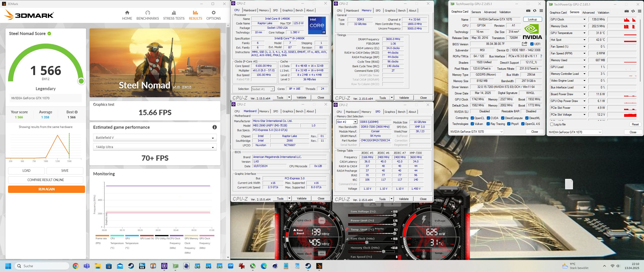Refresh GPU-Z Graphics Card window data

535,11
